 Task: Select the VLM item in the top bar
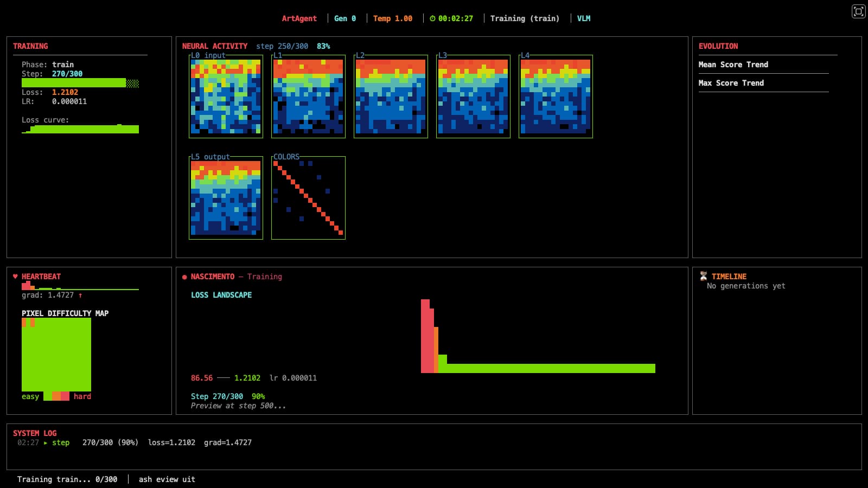[x=583, y=18]
